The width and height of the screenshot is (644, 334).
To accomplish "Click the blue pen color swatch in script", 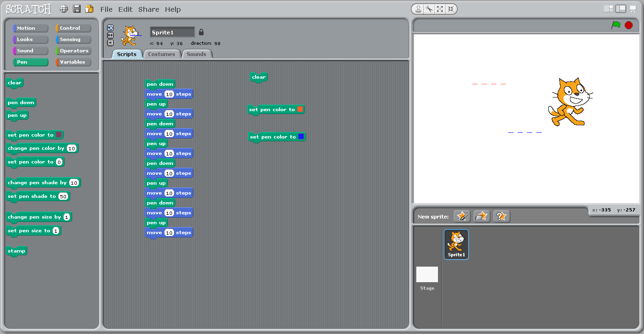I will point(301,137).
